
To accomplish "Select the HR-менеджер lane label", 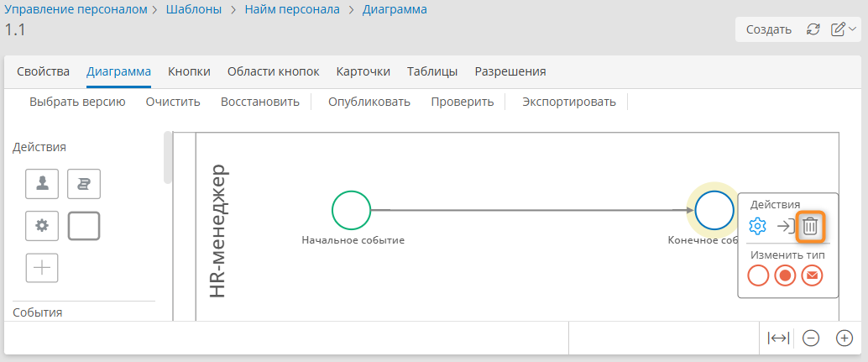I will point(218,231).
